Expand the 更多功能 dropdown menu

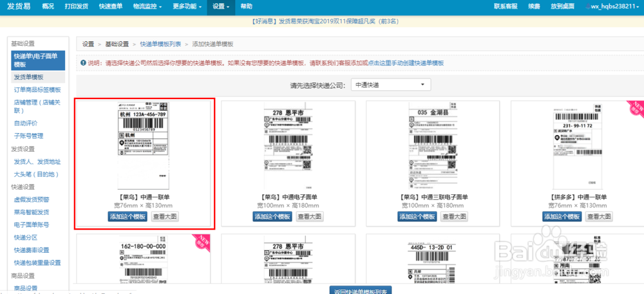[x=187, y=6]
